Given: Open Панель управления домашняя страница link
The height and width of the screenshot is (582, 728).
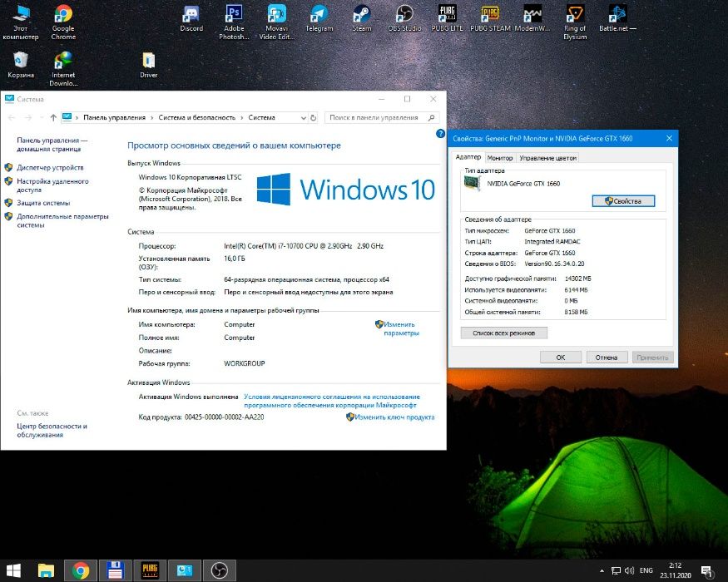Looking at the screenshot, I should (x=52, y=145).
